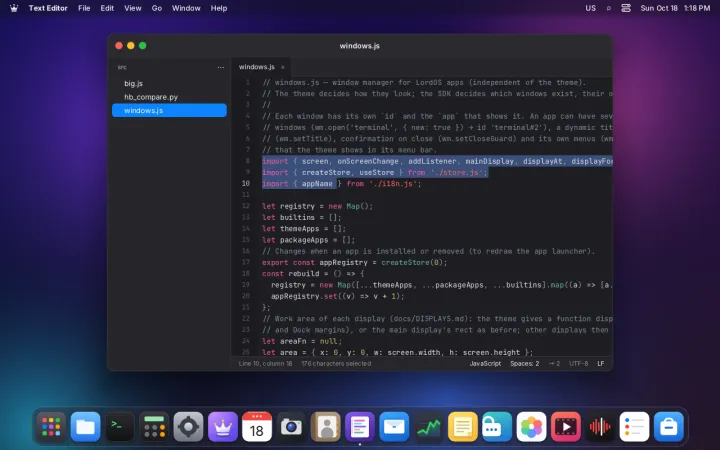Launch the Camera app from dock
This screenshot has height=450, width=720.
[291, 427]
